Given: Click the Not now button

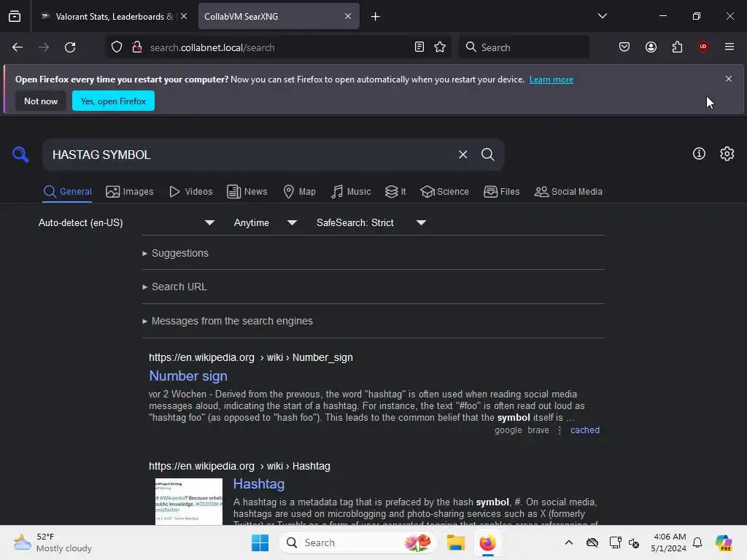Looking at the screenshot, I should click(41, 101).
